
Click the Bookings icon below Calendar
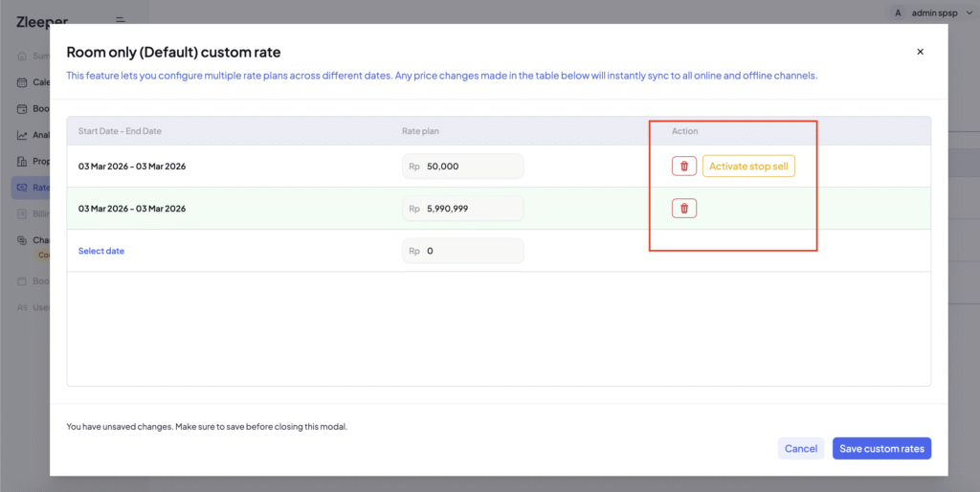pos(23,108)
